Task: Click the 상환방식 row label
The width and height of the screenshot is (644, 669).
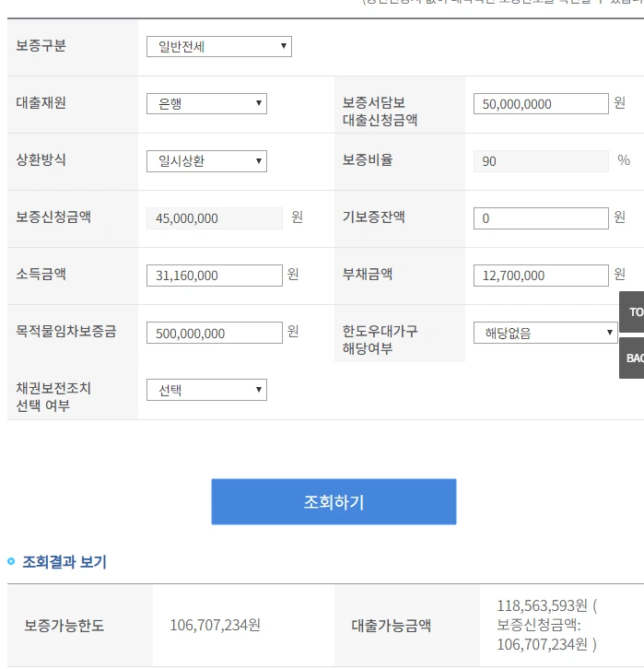Action: [41, 160]
